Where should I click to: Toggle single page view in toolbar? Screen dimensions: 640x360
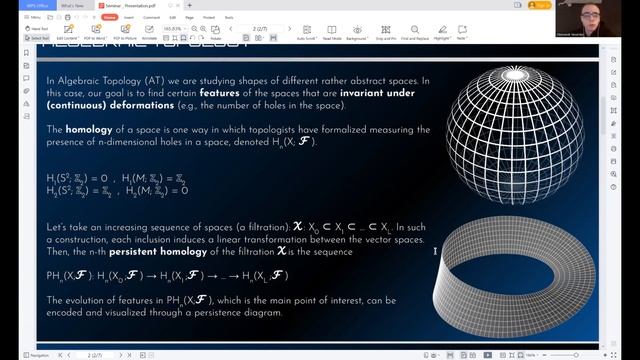(246, 38)
